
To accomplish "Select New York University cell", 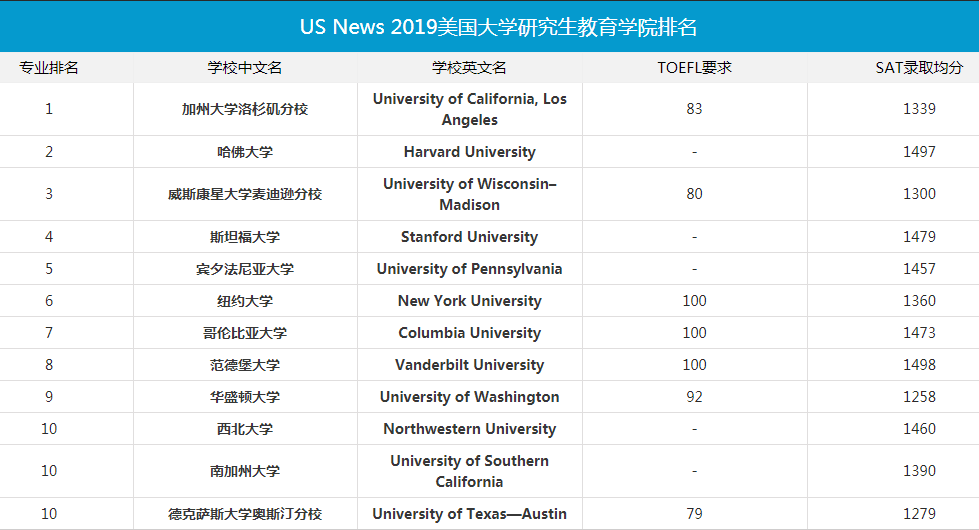I will click(x=470, y=301).
